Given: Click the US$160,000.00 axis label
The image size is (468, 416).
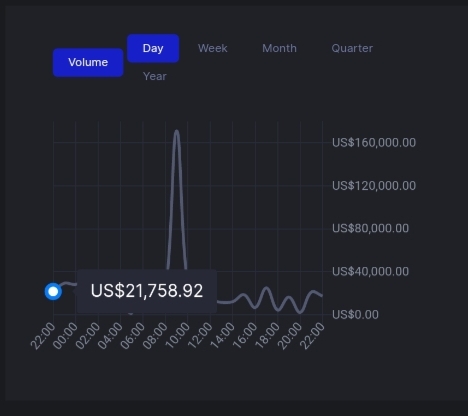Looking at the screenshot, I should 374,143.
